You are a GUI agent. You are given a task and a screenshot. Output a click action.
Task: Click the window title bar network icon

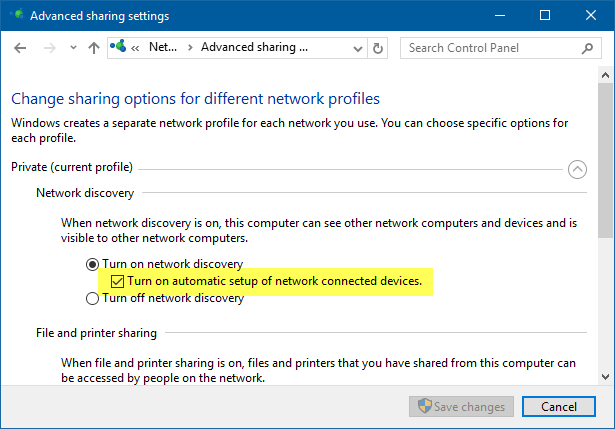tap(17, 15)
